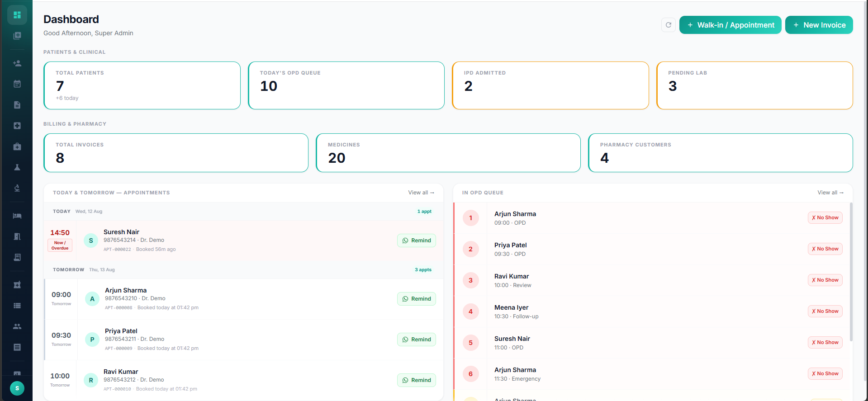
Task: Open the Pharmacy Customers card
Action: click(x=721, y=153)
